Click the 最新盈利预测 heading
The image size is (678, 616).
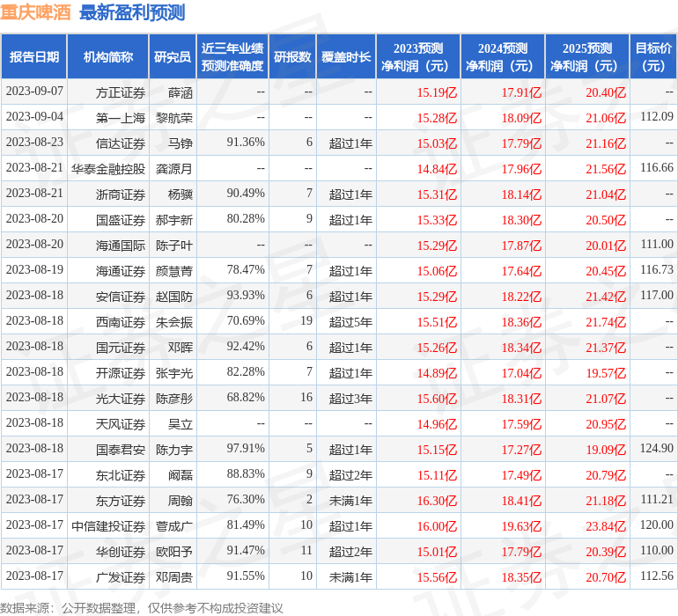pyautogui.click(x=132, y=12)
